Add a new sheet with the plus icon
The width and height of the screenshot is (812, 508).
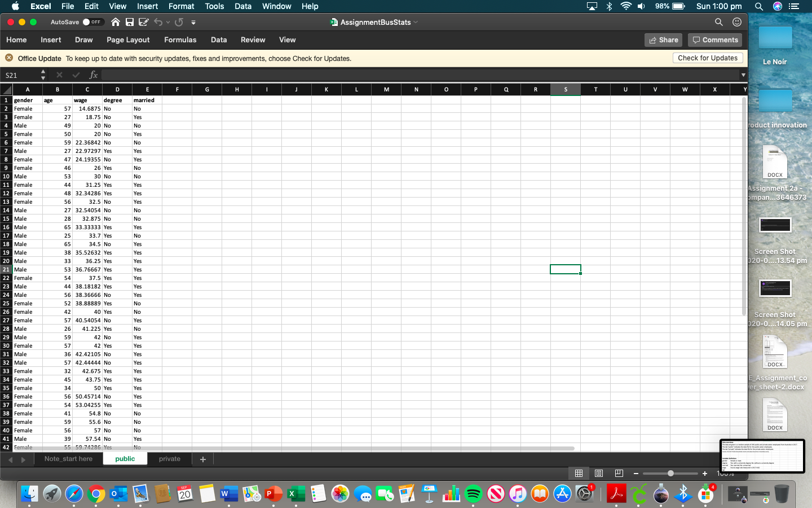pyautogui.click(x=203, y=459)
